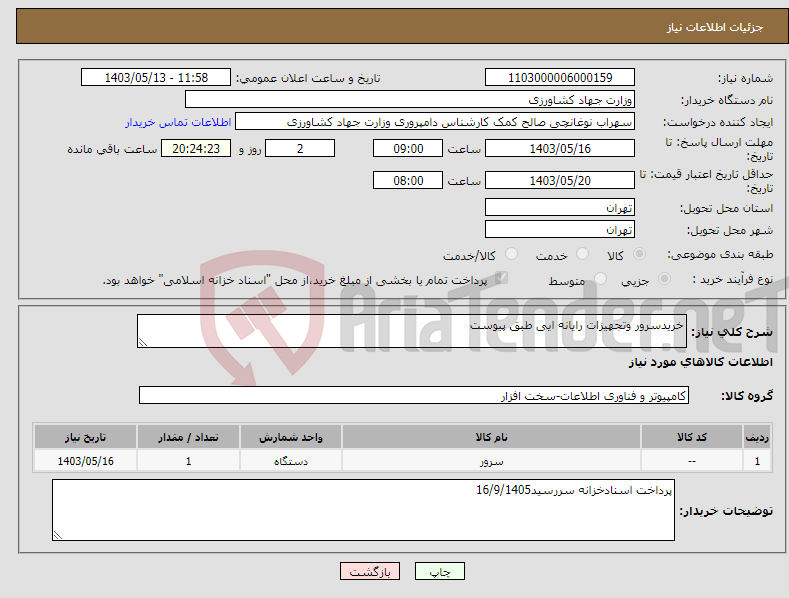Click the شرح کلی نیاز label

tap(732, 332)
